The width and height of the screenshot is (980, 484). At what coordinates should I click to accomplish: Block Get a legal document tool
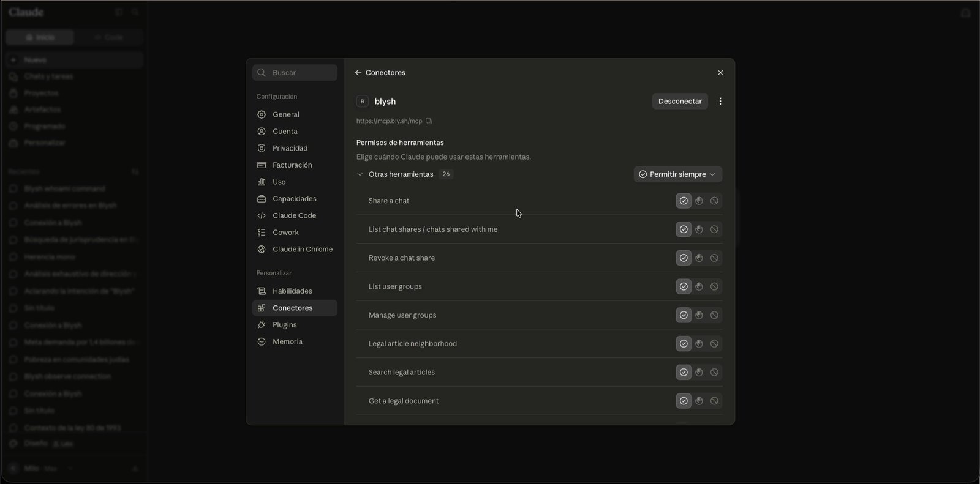point(714,401)
